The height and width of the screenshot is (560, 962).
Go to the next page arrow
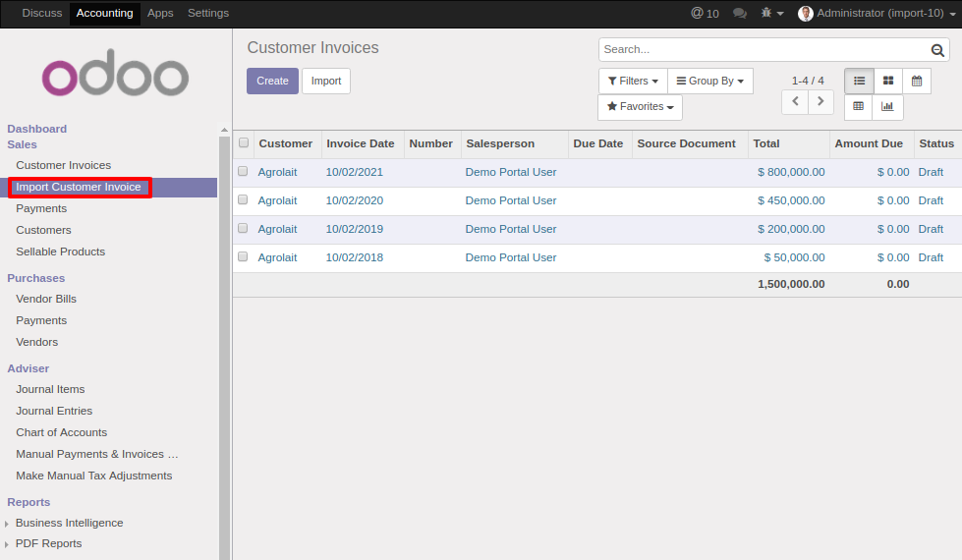pyautogui.click(x=821, y=102)
